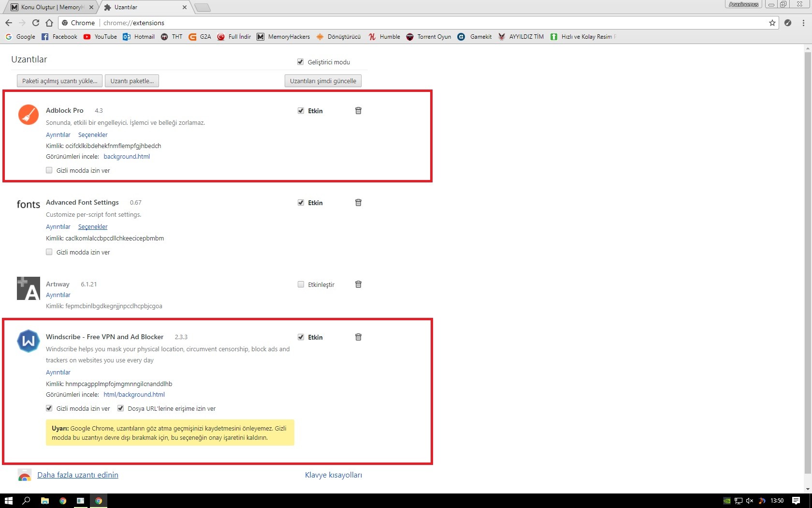
Task: Click the Adblock Pro orange broom icon
Action: [x=29, y=115]
